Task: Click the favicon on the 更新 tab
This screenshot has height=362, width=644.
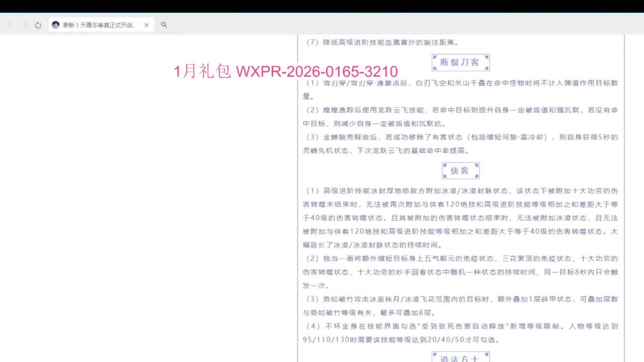Action: point(56,25)
